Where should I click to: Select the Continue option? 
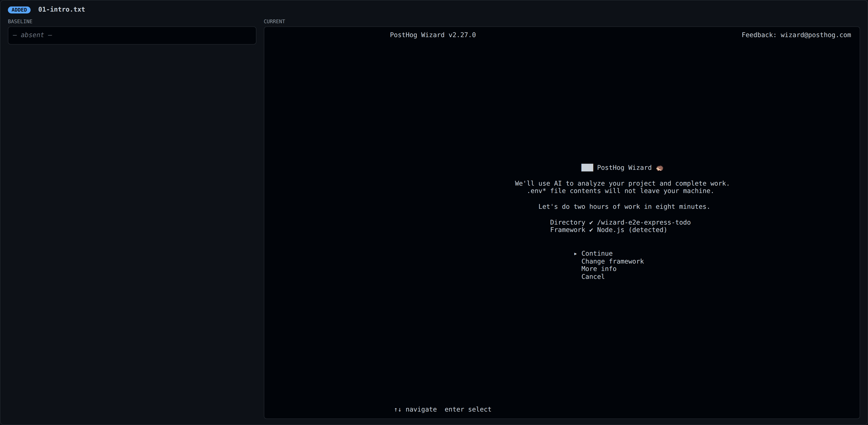pos(597,253)
